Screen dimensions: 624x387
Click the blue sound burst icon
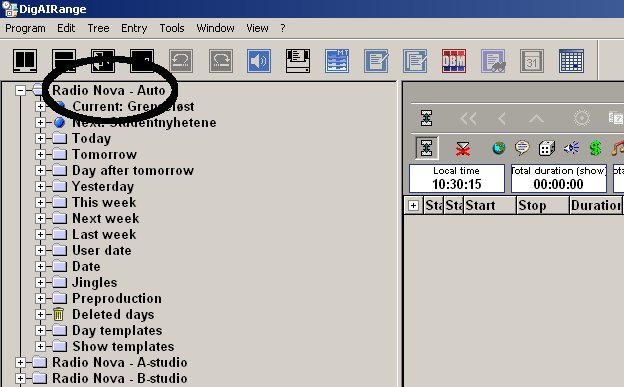[x=571, y=148]
